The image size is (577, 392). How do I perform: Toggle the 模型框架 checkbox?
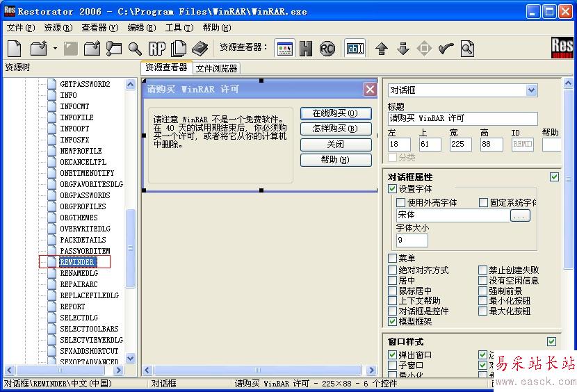[x=392, y=321]
